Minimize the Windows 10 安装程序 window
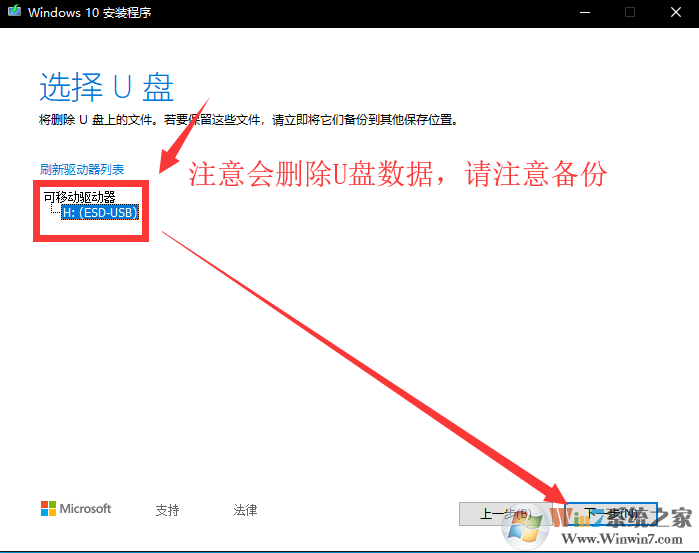Screen dimensions: 699x553 pos(582,12)
